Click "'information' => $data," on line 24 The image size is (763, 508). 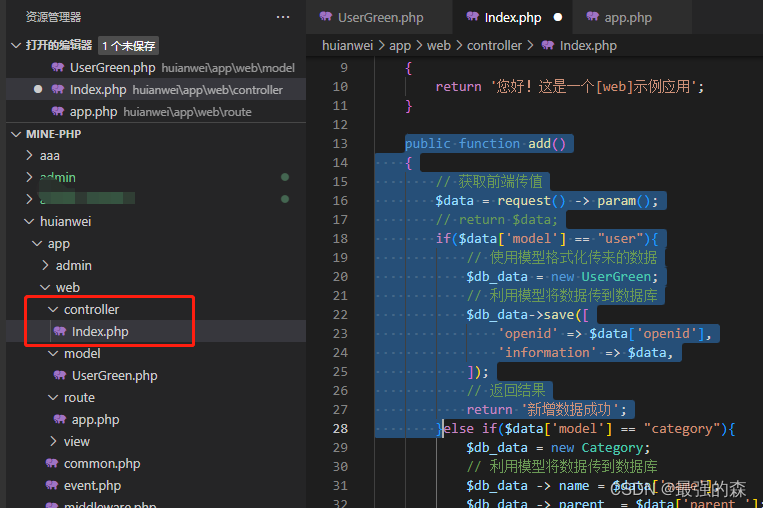(585, 352)
